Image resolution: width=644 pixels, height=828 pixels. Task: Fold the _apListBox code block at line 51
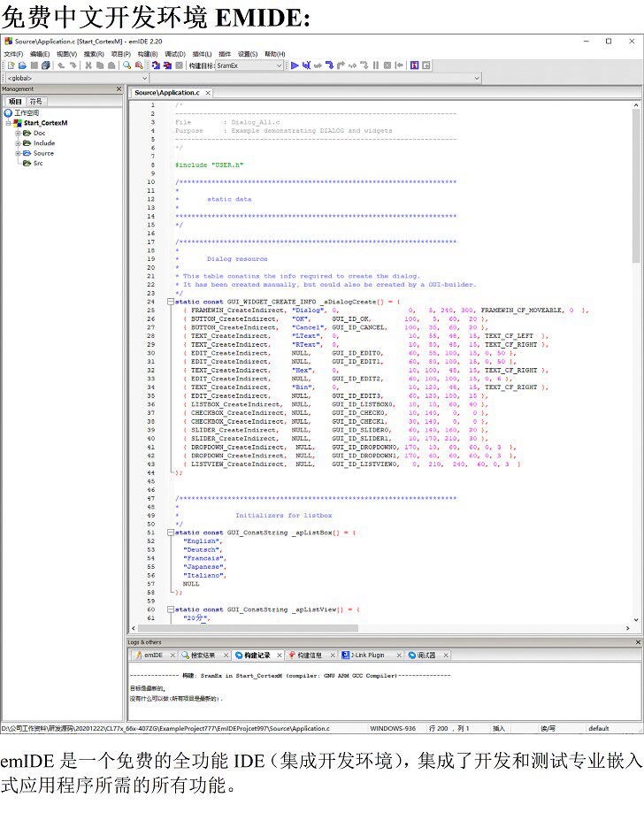click(x=170, y=533)
